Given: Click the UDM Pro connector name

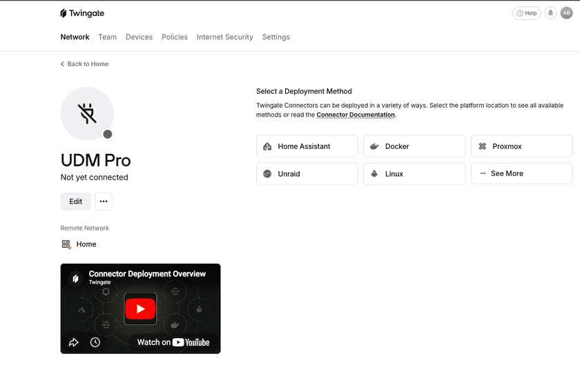Looking at the screenshot, I should 95,161.
